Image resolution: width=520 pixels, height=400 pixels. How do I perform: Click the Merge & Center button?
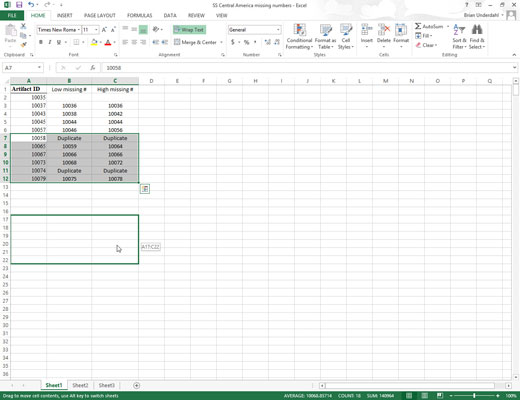[195, 42]
